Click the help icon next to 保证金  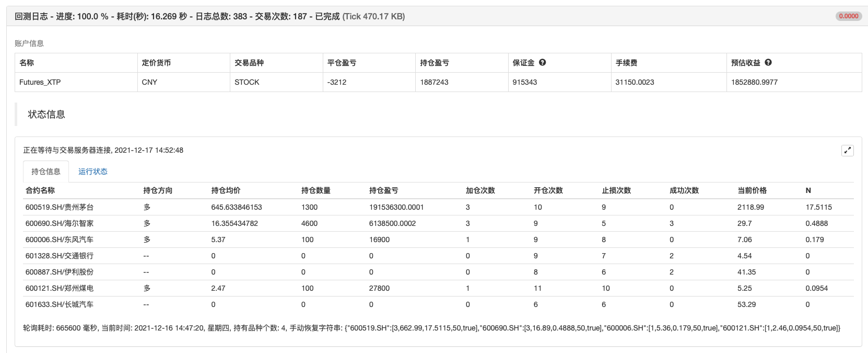(x=542, y=62)
